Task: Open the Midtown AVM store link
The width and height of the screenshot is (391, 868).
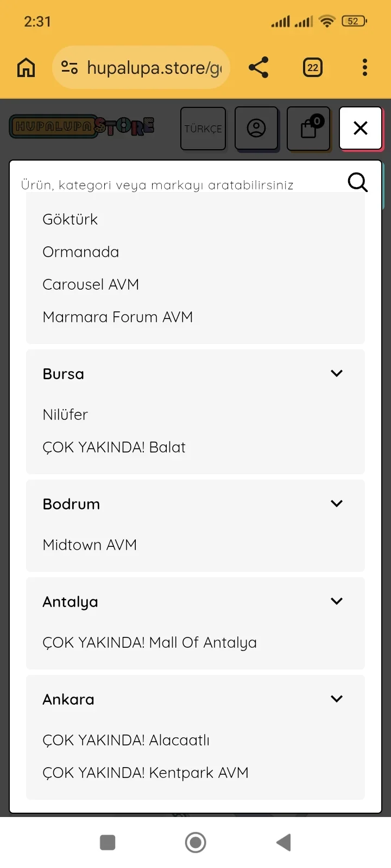Action: [90, 545]
